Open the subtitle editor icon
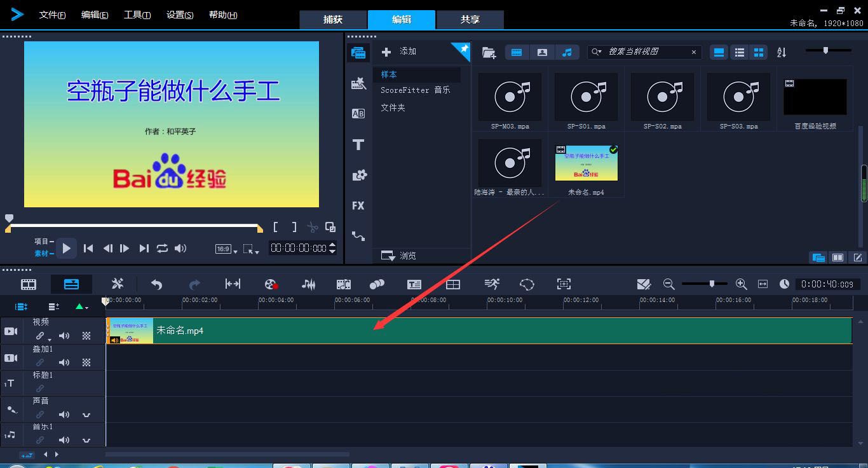The image size is (868, 468). click(414, 284)
